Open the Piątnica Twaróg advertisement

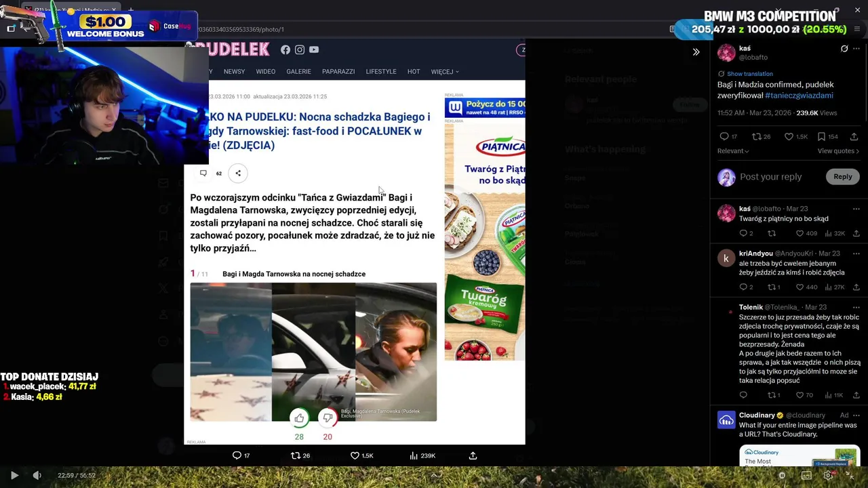click(x=484, y=241)
